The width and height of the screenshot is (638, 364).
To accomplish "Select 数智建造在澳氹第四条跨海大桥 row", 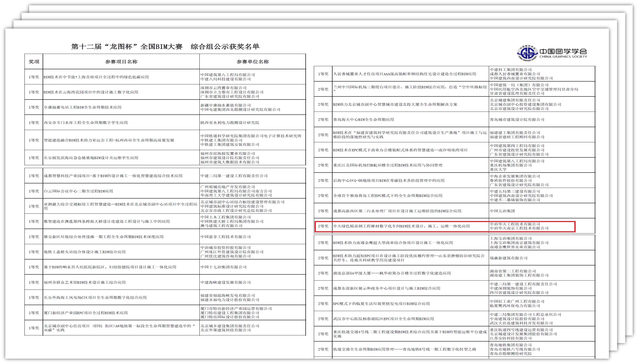I will (165, 221).
